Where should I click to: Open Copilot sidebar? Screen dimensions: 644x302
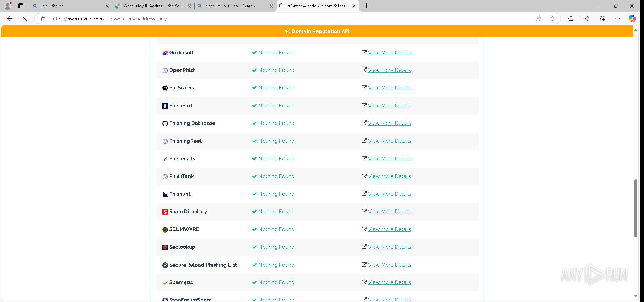tap(632, 19)
